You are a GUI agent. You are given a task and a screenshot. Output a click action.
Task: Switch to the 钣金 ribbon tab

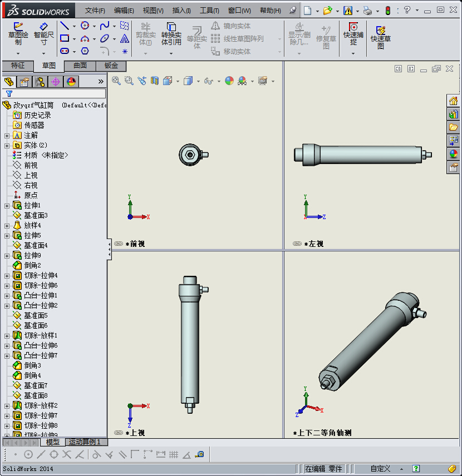(111, 66)
